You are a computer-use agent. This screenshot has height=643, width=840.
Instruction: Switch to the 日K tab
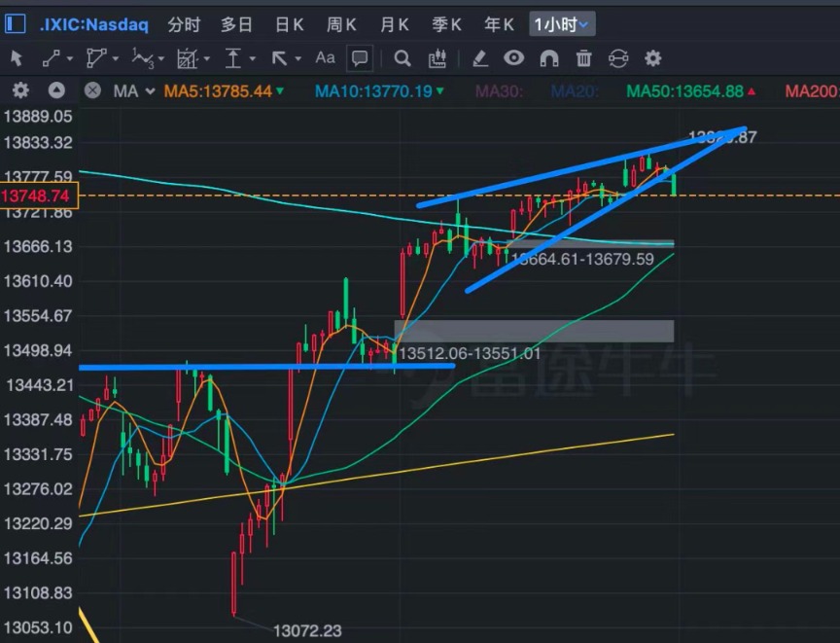(x=290, y=24)
